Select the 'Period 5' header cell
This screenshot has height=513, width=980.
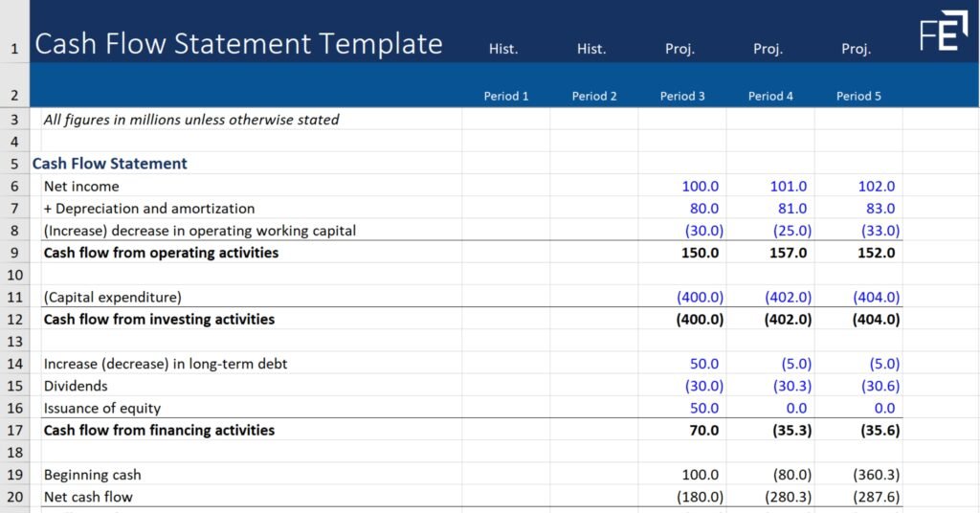[858, 97]
